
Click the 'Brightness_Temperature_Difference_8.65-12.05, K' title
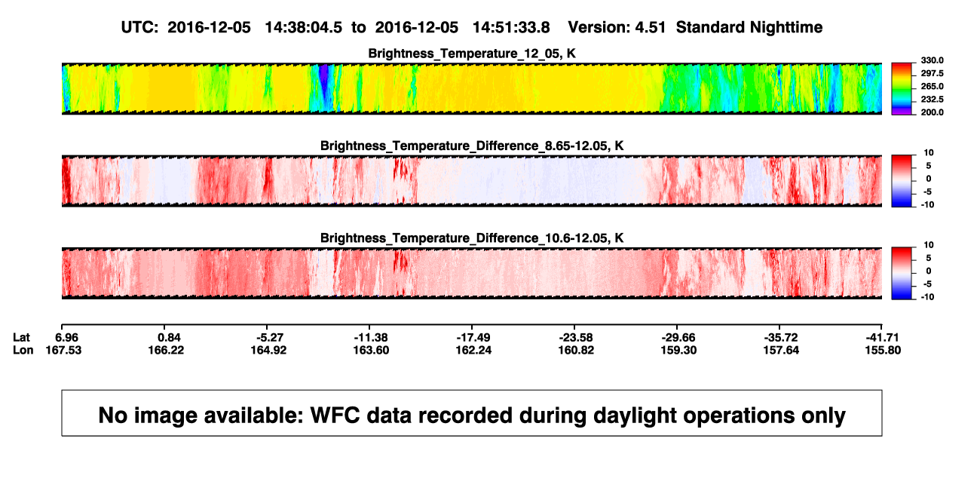pos(472,146)
